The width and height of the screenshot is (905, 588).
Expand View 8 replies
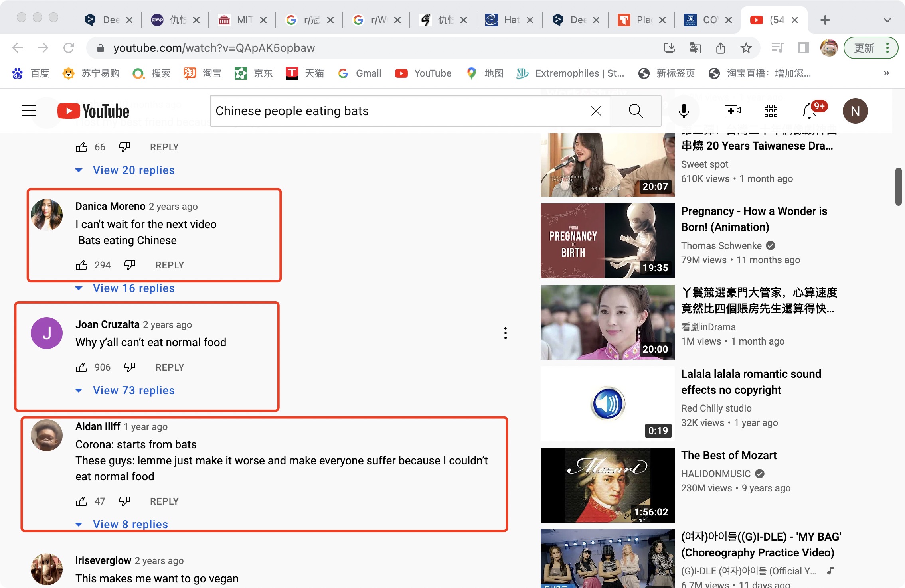click(130, 524)
